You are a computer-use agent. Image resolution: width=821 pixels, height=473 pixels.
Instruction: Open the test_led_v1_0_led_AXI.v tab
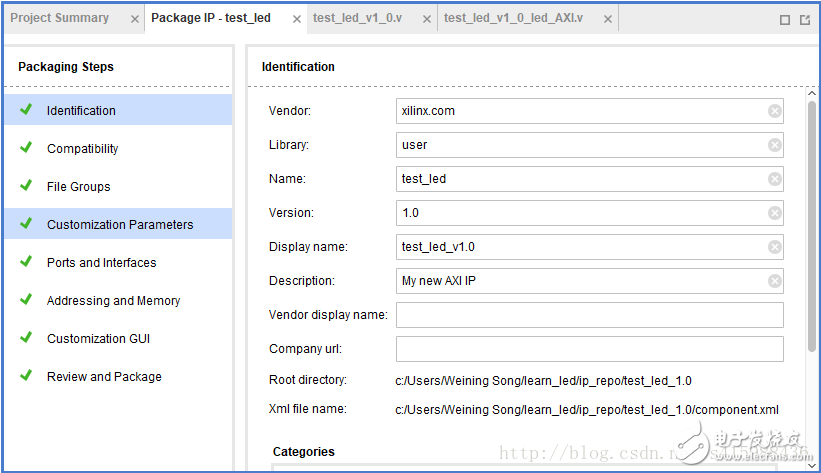(x=513, y=18)
